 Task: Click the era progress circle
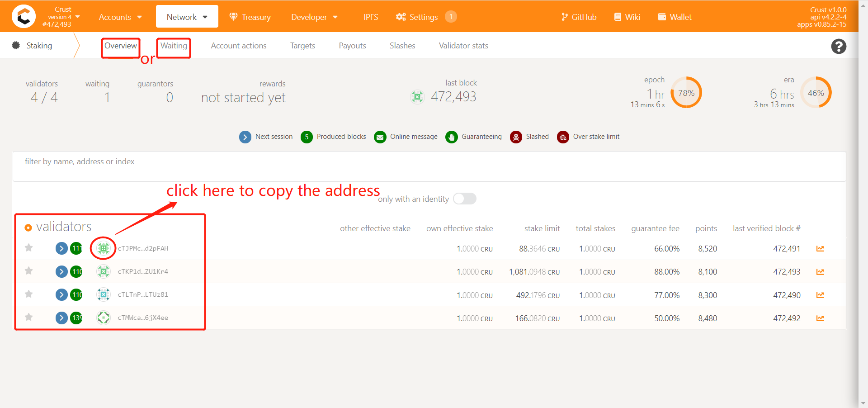point(816,92)
